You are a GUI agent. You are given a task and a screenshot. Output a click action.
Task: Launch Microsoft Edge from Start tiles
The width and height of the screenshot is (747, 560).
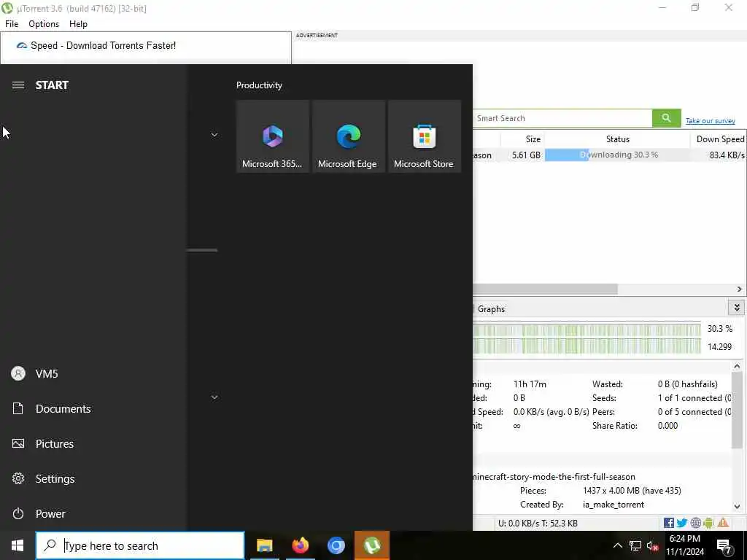(348, 136)
